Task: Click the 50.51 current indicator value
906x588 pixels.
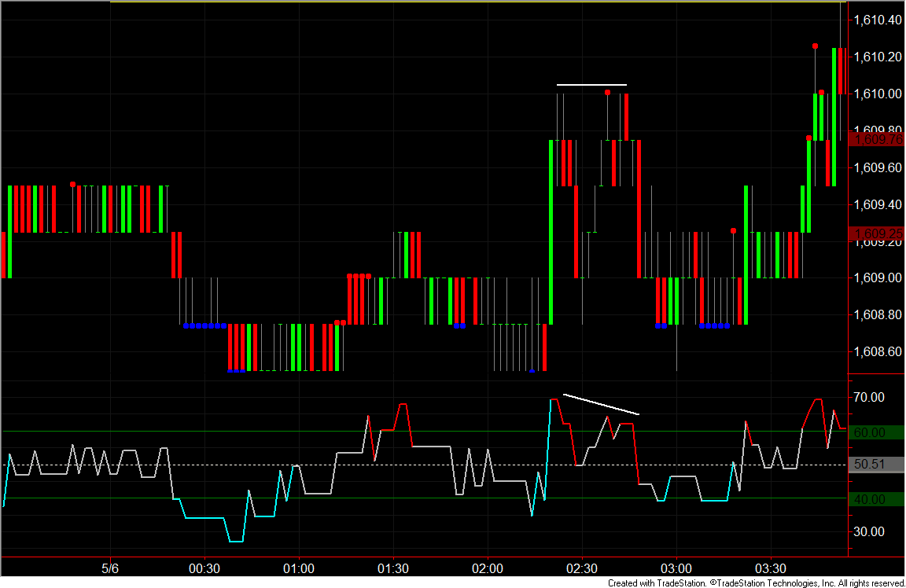Action: 876,465
